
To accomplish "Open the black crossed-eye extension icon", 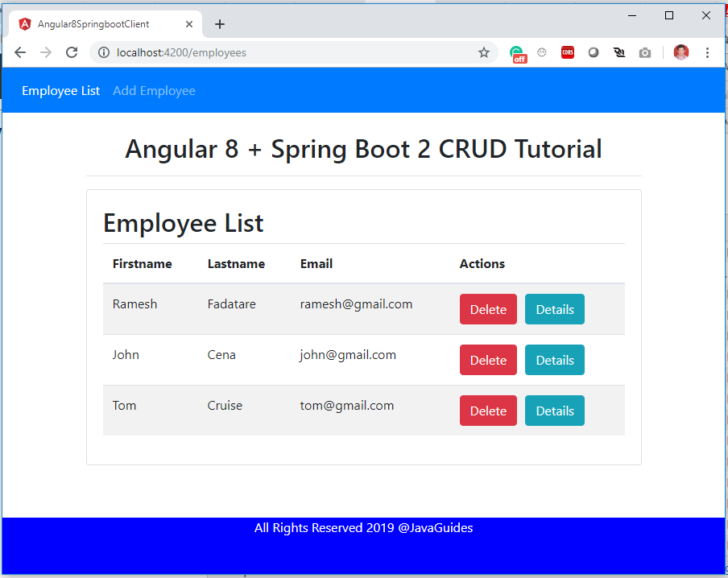I will point(619,52).
